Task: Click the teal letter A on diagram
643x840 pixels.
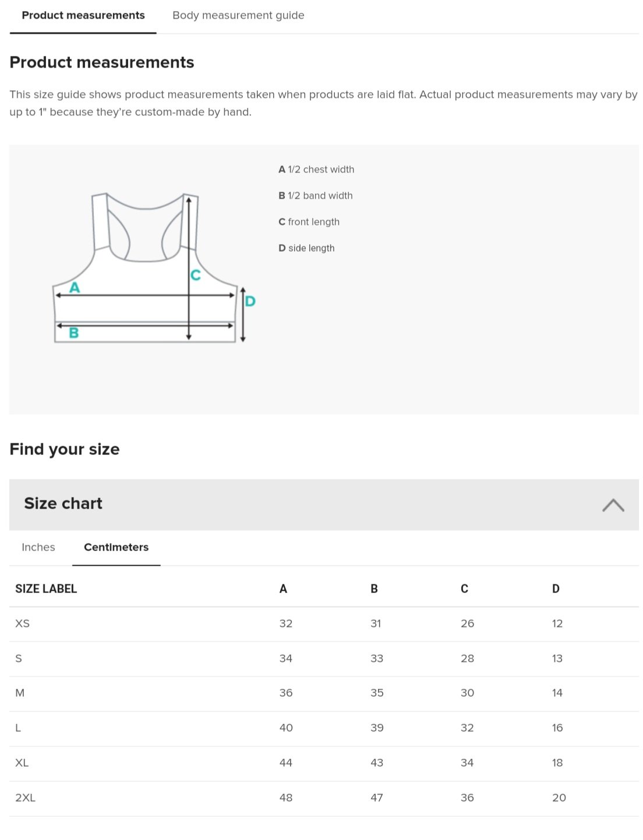Action: (75, 288)
